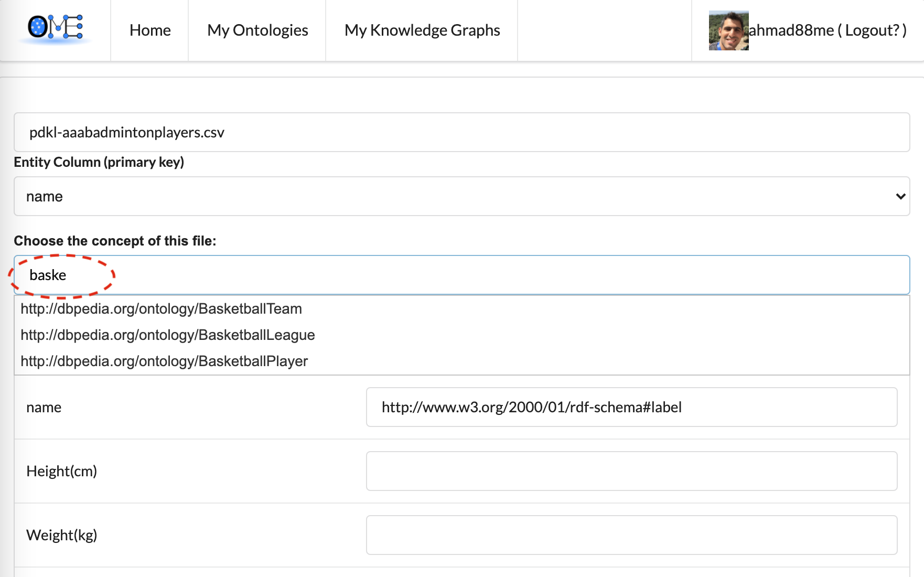Click the 'Choose the concept of this file' label
Screen dimensions: 924x577
(115, 241)
